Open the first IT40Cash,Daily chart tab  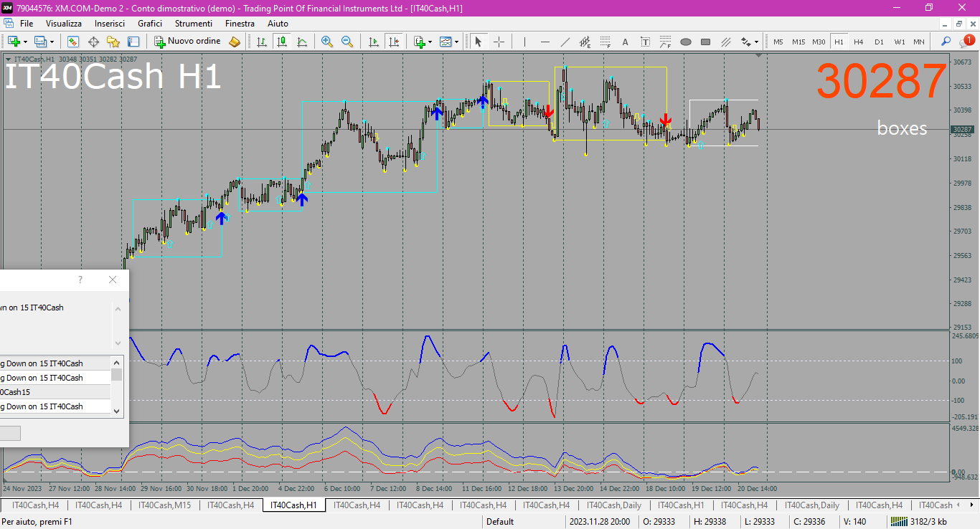pyautogui.click(x=613, y=505)
